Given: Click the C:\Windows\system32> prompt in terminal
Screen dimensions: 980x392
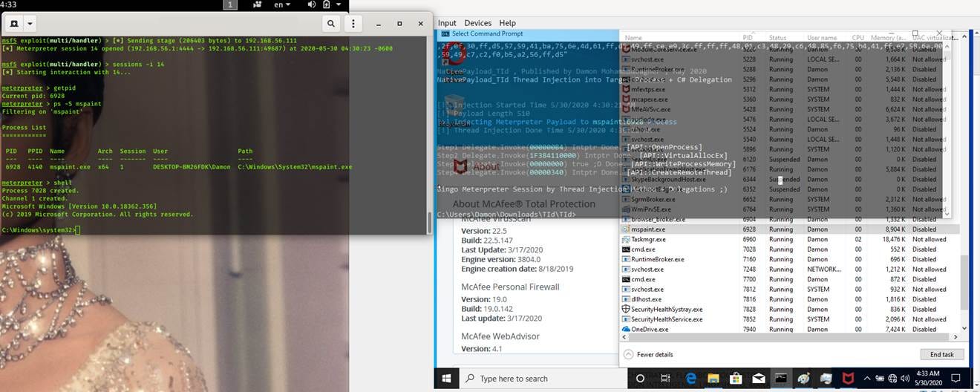Looking at the screenshot, I should [x=39, y=230].
